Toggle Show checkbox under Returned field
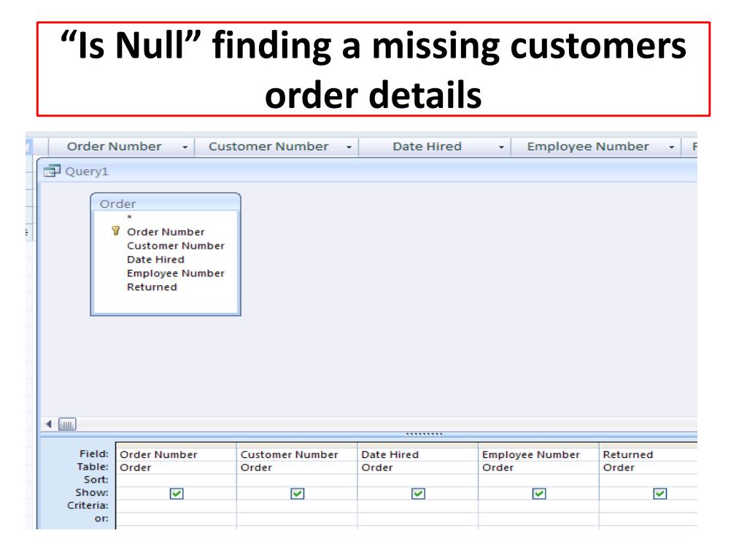747x560 pixels. [660, 494]
